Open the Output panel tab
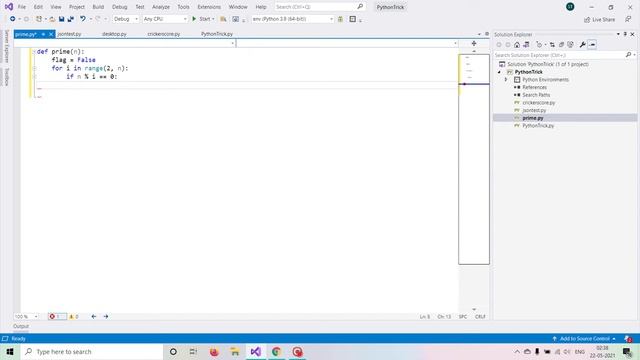Image resolution: width=640 pixels, height=360 pixels. (21, 326)
